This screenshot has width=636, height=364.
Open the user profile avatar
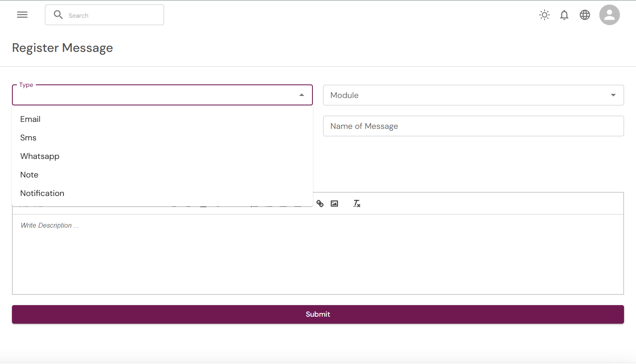pos(609,15)
